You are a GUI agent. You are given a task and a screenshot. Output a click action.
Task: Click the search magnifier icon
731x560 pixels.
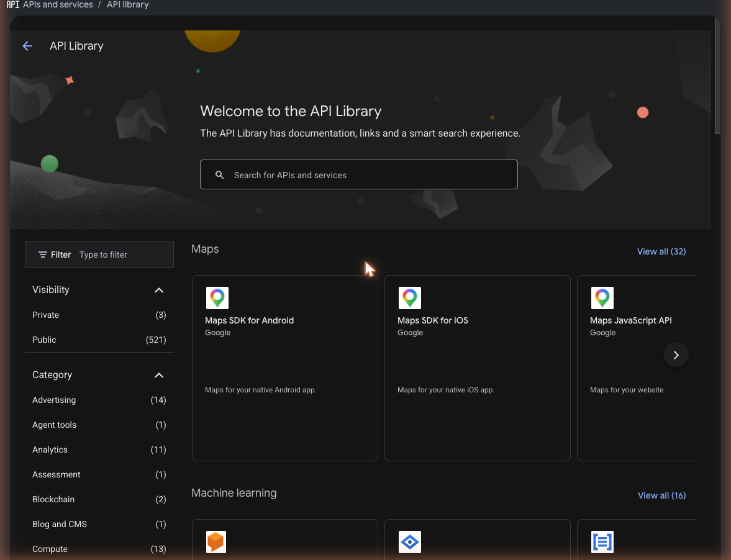(x=220, y=174)
